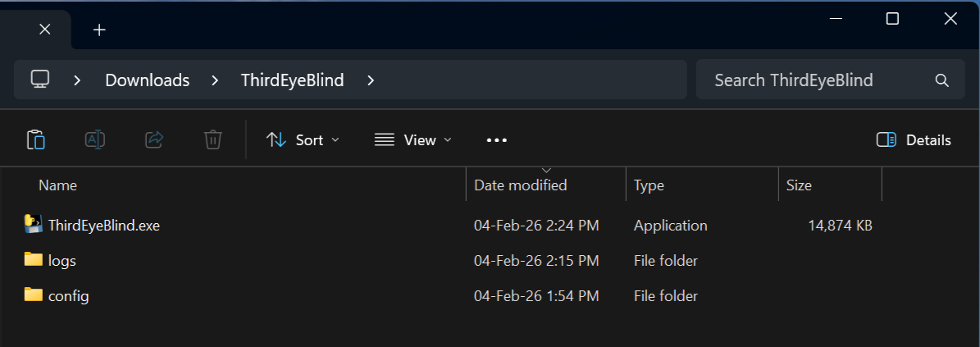This screenshot has height=347, width=980.
Task: Click the 04-Feb-26 2:24 PM date cell
Action: point(536,225)
